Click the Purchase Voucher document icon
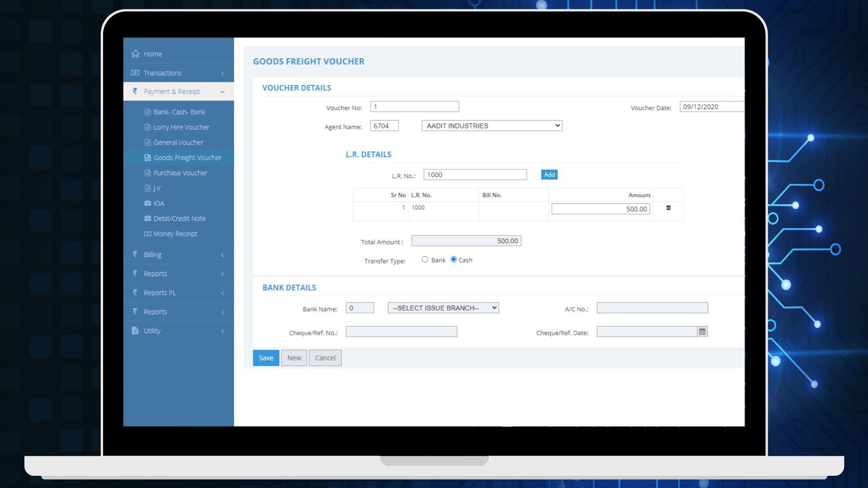This screenshot has height=488, width=868. click(147, 173)
